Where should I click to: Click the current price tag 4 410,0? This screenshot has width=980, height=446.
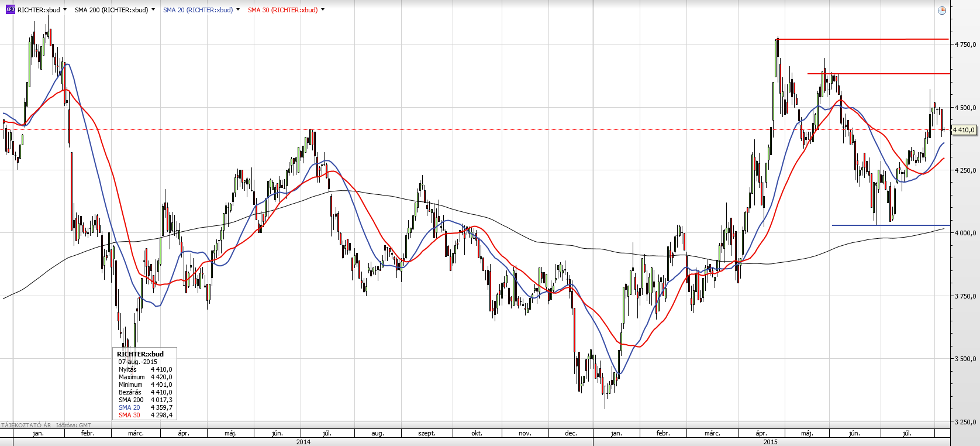[964, 130]
